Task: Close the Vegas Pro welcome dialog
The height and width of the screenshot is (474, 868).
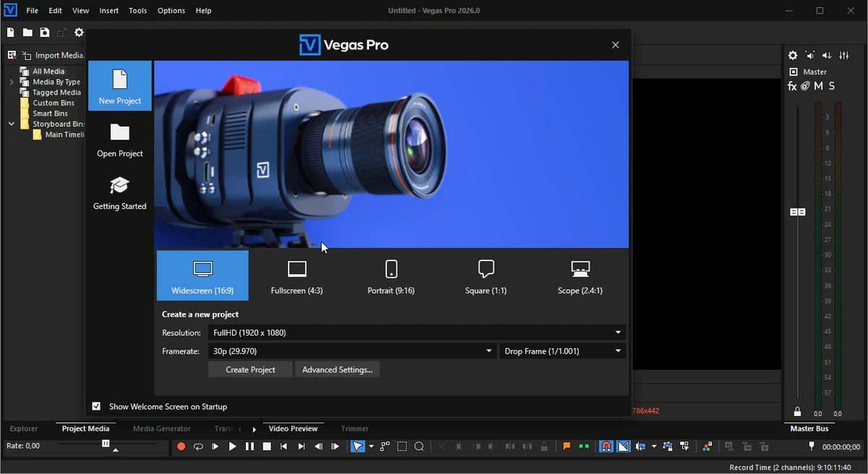Action: point(616,45)
